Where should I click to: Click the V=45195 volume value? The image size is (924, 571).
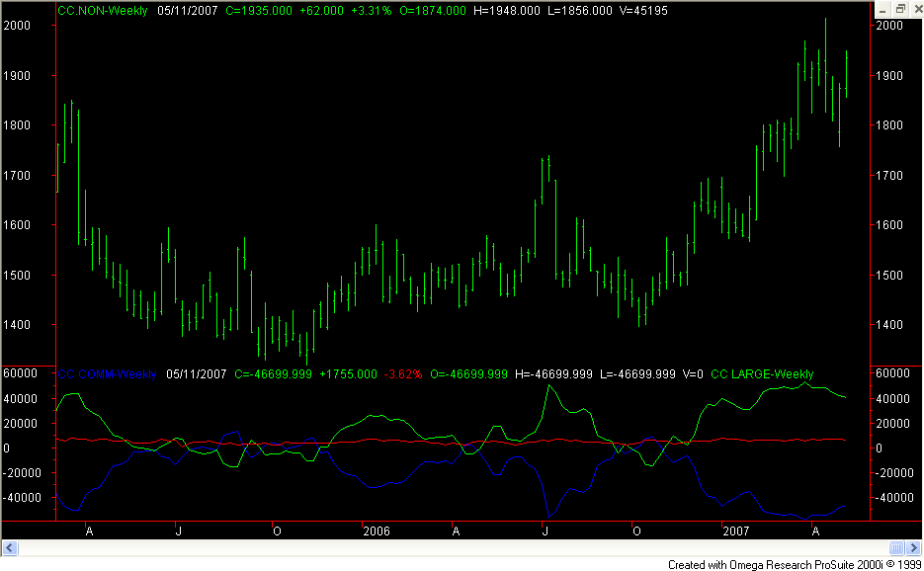tap(643, 11)
